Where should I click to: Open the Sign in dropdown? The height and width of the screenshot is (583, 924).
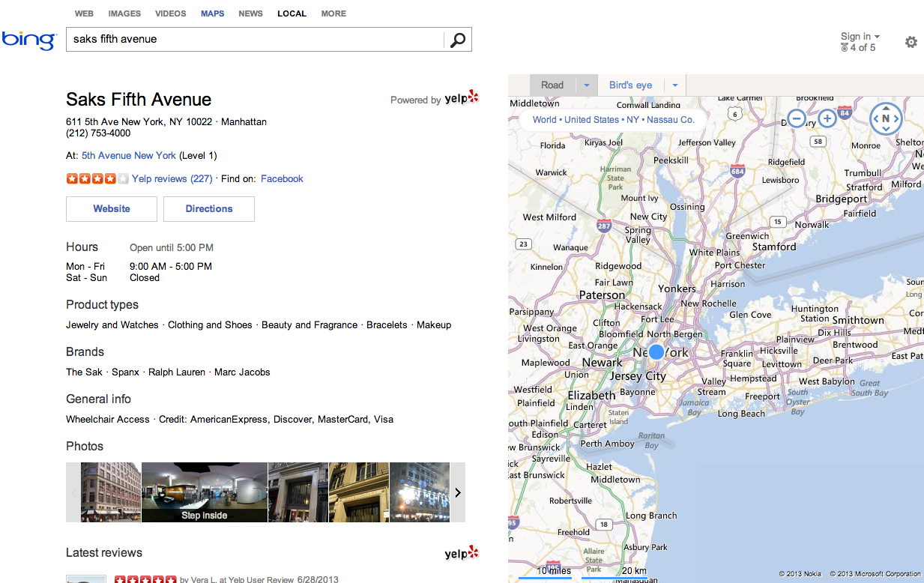[x=860, y=36]
